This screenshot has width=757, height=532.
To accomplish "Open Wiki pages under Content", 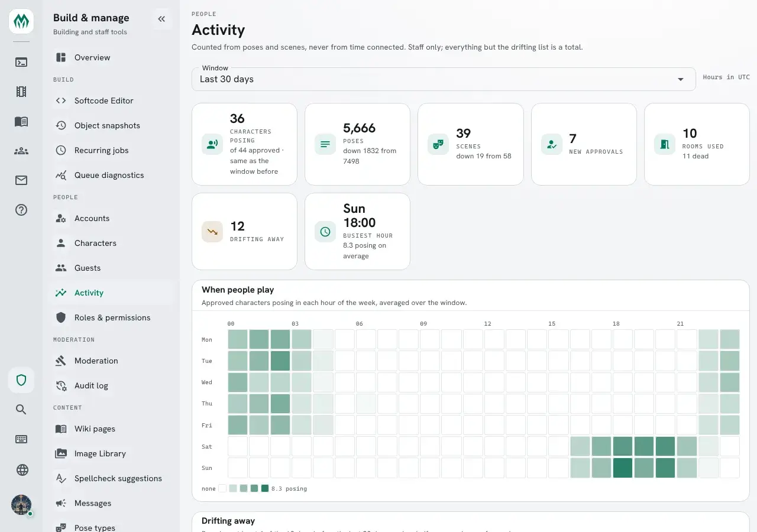I will coord(111,429).
